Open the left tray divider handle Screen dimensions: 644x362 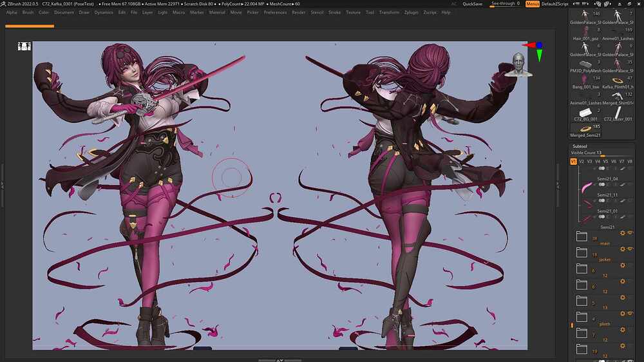(2, 186)
